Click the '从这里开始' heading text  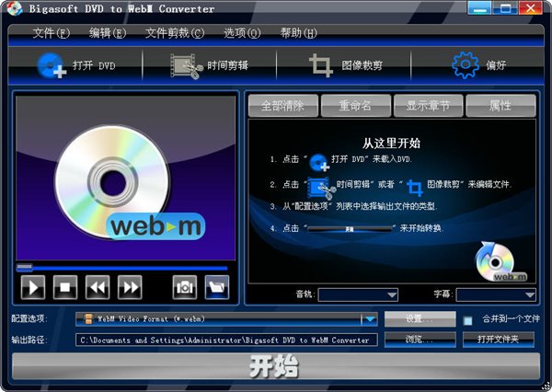[x=392, y=144]
